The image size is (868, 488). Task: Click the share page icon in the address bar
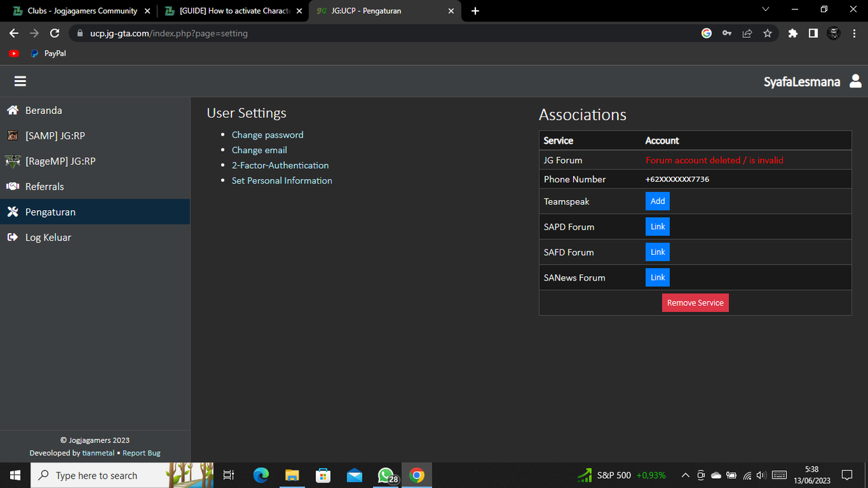pos(747,33)
